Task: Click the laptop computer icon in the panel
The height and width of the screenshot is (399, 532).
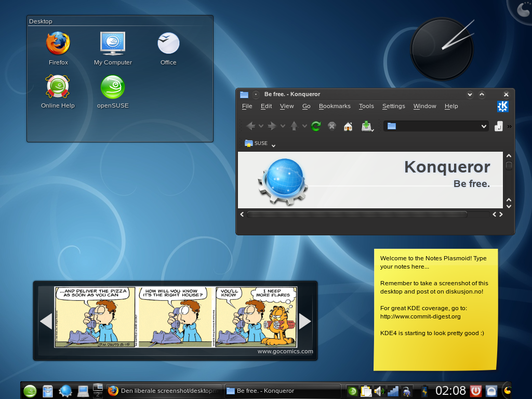Action: pos(83,391)
